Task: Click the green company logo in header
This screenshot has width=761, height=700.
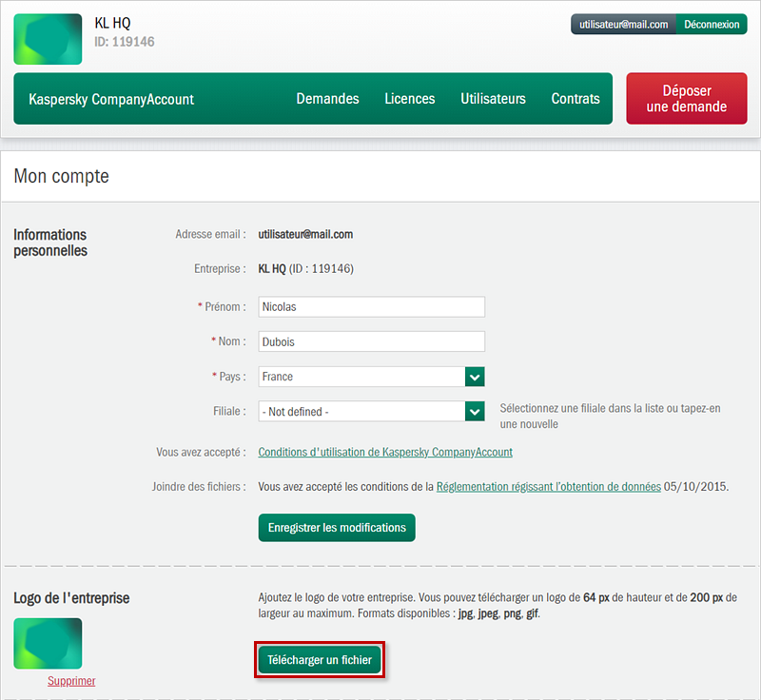Action: coord(48,39)
